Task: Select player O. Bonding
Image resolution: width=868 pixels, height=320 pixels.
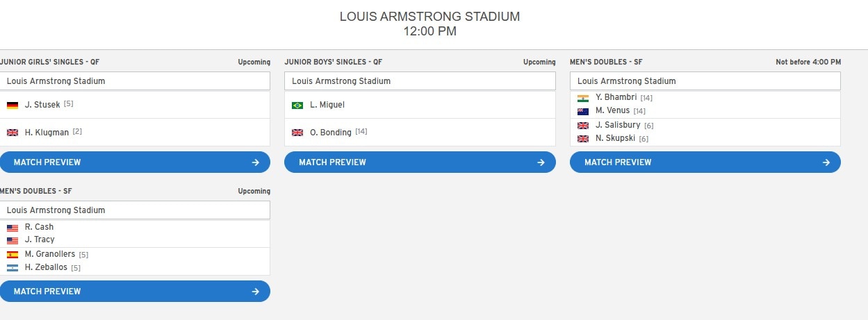Action: point(331,133)
